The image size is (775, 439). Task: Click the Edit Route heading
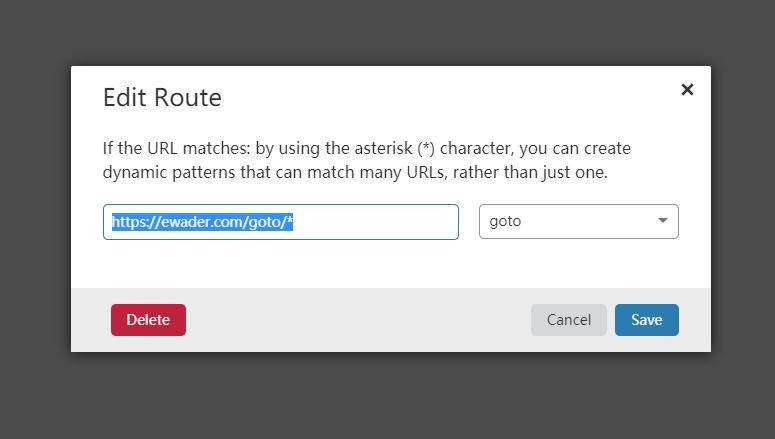pyautogui.click(x=162, y=97)
